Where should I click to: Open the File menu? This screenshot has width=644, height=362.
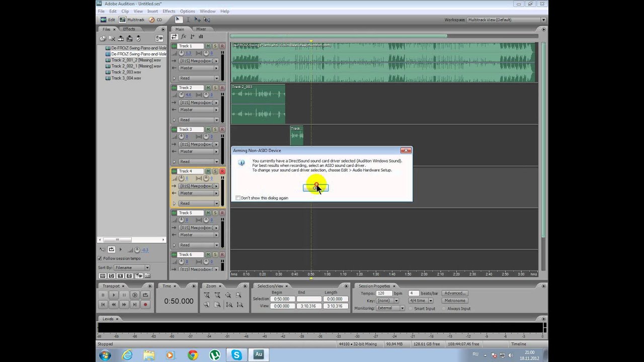101,11
